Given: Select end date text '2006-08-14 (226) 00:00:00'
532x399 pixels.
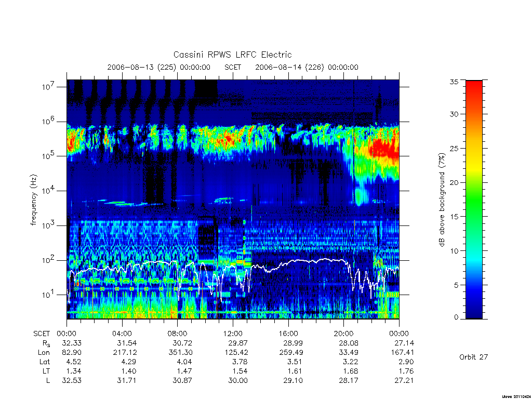Looking at the screenshot, I should (x=307, y=67).
